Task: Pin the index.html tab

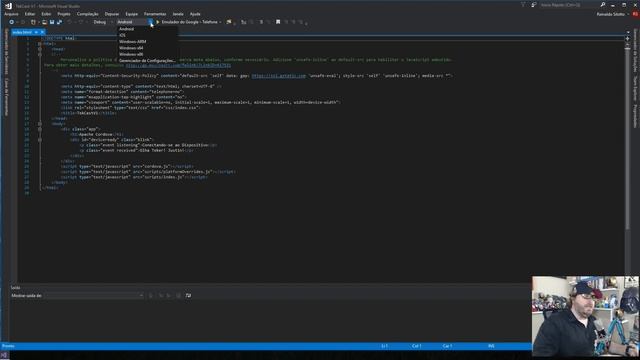Action: pyautogui.click(x=36, y=32)
